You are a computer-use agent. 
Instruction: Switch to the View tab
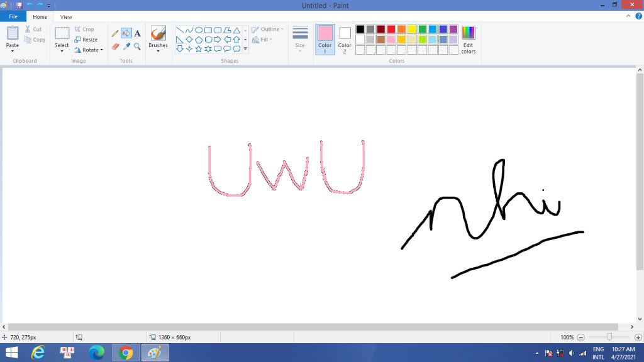point(66,17)
